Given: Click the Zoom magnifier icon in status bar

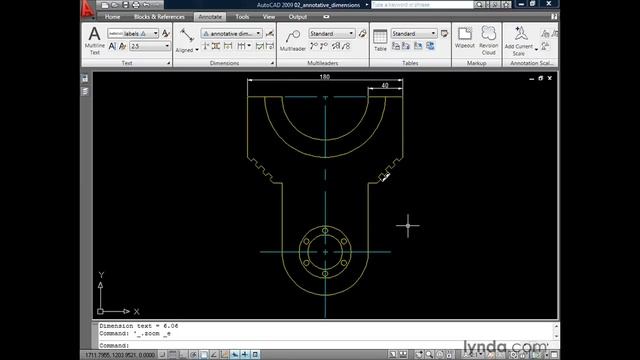Looking at the screenshot, I should pyautogui.click(x=429, y=355).
